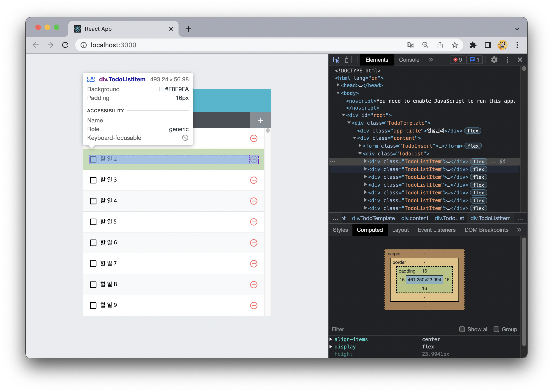Click the share page icon
Viewport: 553px width, 392px height.
[x=440, y=45]
